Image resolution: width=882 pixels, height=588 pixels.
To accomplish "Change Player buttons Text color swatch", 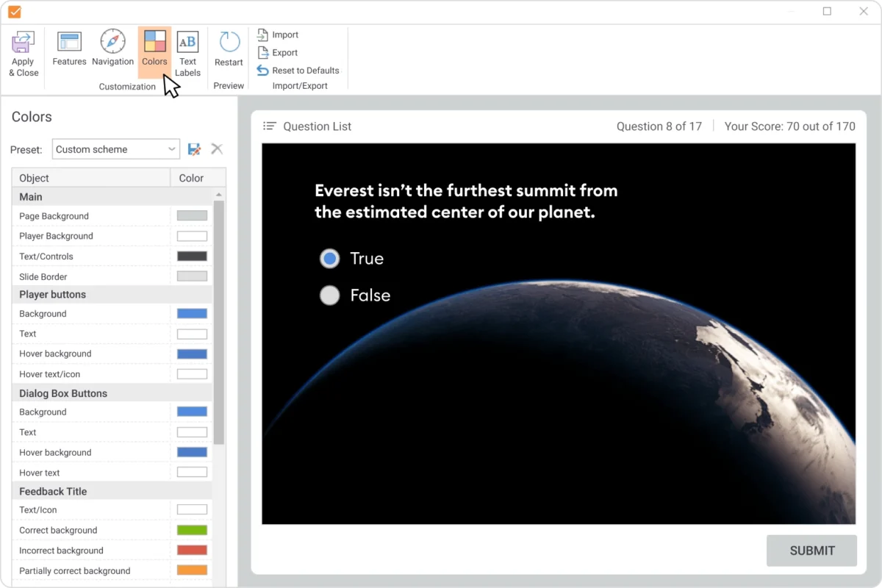I will 192,334.
